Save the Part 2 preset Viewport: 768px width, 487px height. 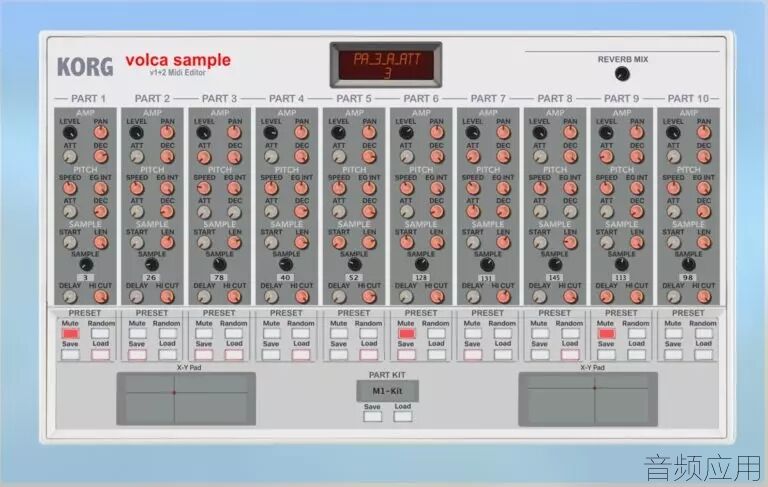[137, 355]
